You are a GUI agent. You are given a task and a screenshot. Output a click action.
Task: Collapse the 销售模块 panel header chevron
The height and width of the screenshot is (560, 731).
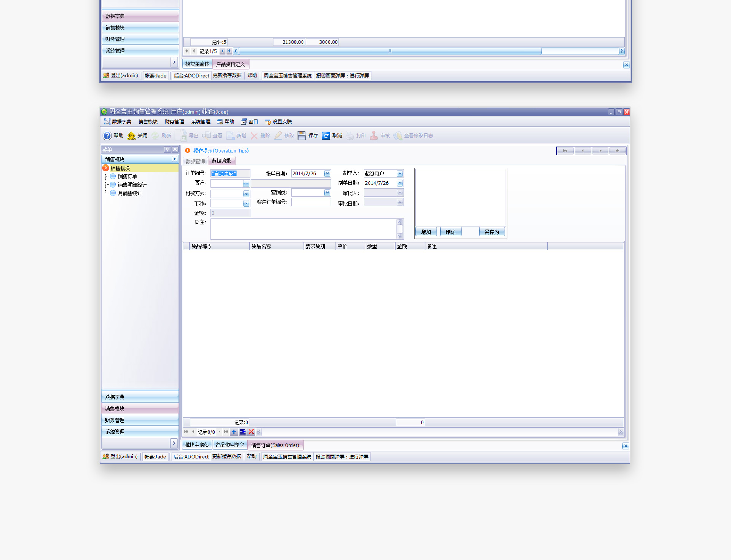click(174, 159)
